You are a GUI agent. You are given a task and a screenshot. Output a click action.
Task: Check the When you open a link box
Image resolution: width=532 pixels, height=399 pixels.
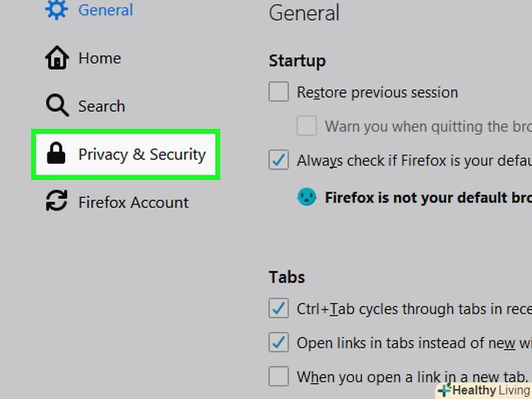pos(278,376)
